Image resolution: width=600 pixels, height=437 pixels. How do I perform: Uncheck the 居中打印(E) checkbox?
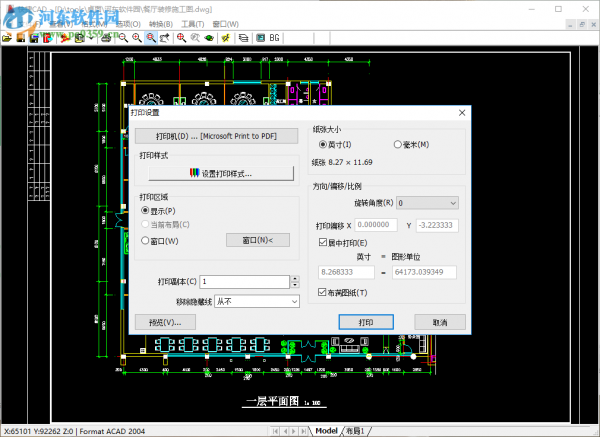(x=323, y=242)
